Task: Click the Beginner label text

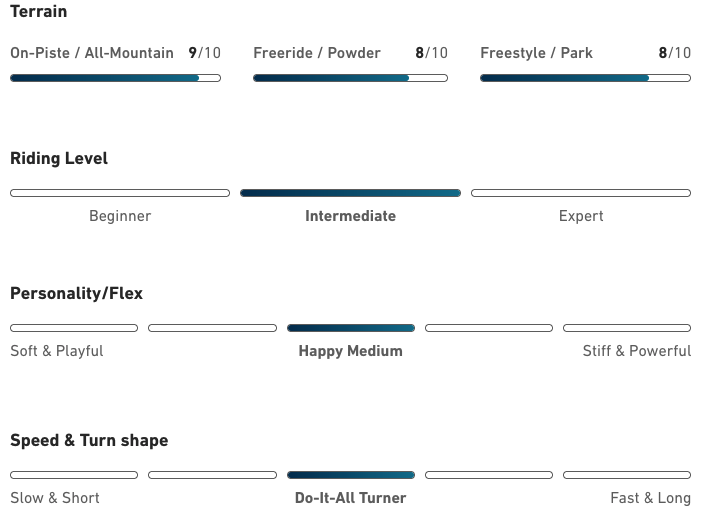Action: click(120, 216)
